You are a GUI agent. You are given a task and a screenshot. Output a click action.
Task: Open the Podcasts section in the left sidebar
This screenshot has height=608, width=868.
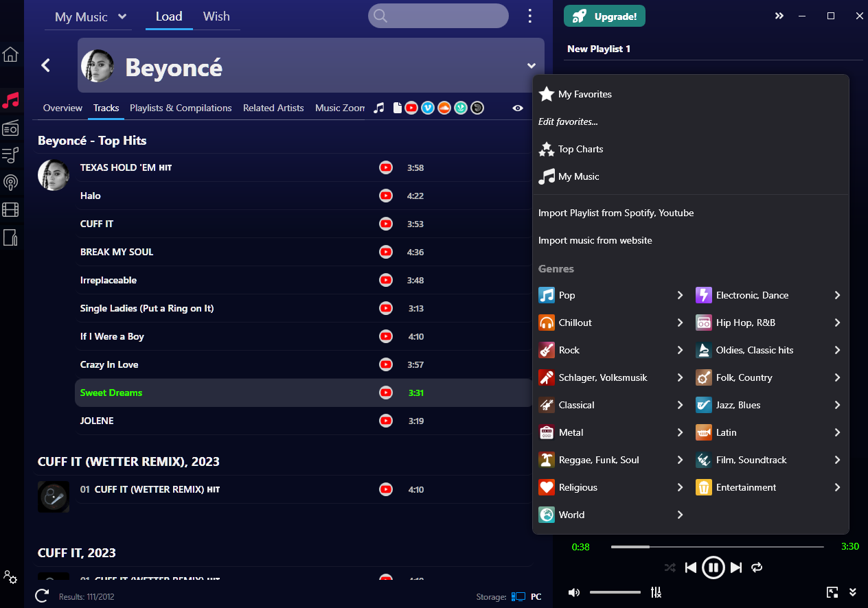pos(10,183)
